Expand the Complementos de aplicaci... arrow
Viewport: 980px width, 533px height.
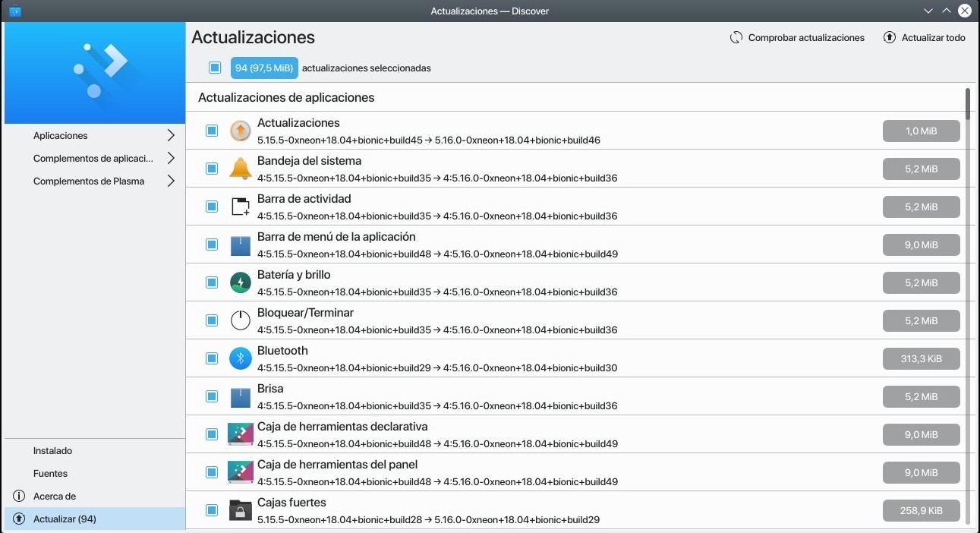pyautogui.click(x=171, y=158)
